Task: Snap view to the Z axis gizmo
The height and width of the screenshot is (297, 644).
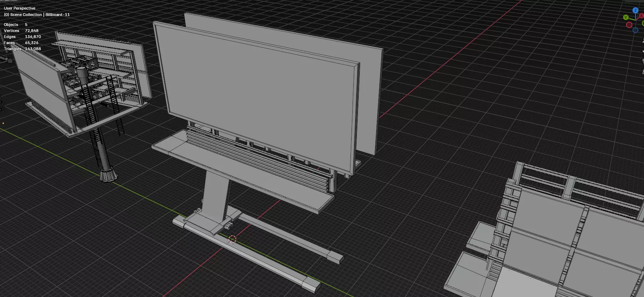Action: (636, 10)
